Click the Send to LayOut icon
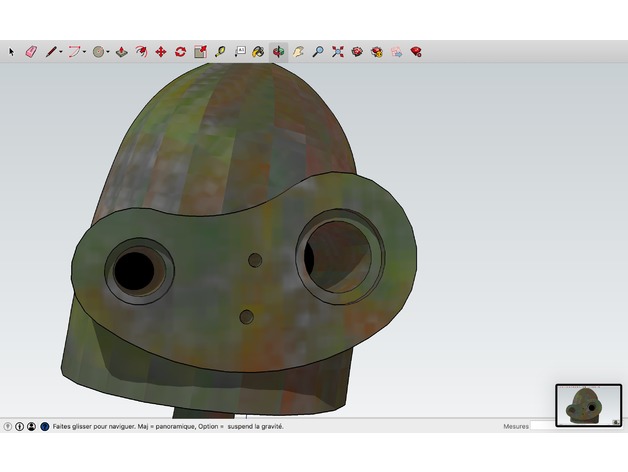The width and height of the screenshot is (628, 472). 397,52
